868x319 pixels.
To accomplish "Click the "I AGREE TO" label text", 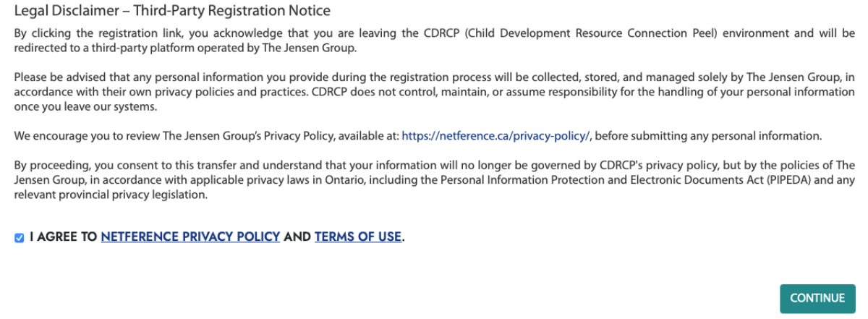I will (x=64, y=237).
